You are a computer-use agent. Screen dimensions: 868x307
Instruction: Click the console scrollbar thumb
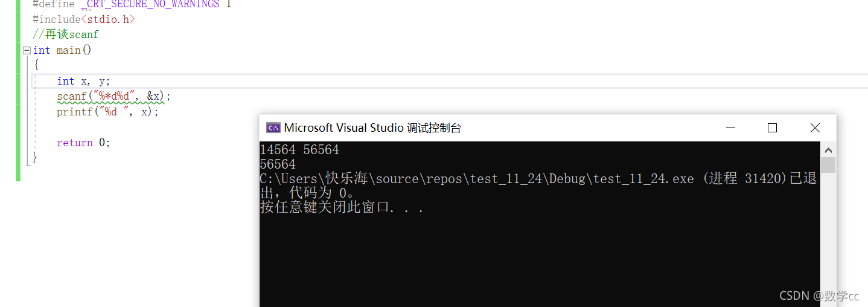point(828,165)
